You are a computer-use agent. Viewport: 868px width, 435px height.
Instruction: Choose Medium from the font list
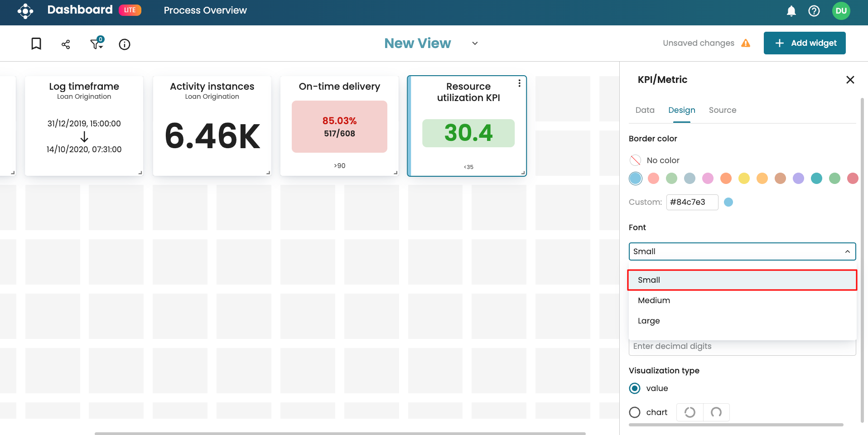pos(654,300)
